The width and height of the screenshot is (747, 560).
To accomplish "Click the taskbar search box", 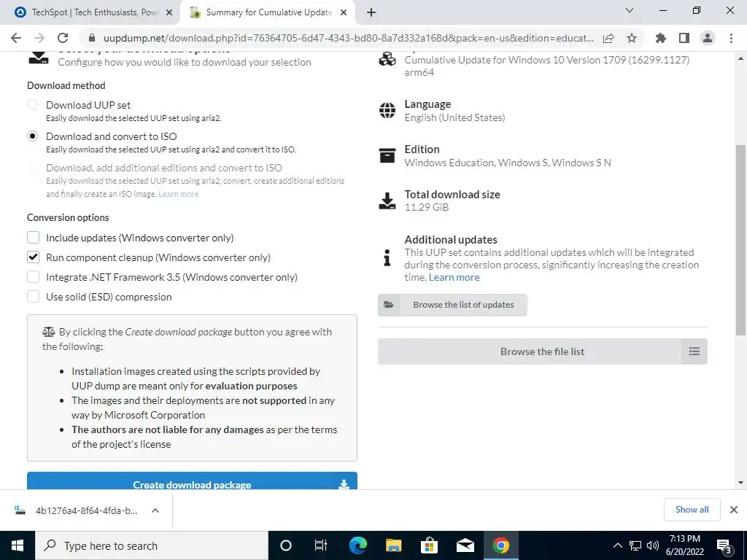I will (x=152, y=545).
